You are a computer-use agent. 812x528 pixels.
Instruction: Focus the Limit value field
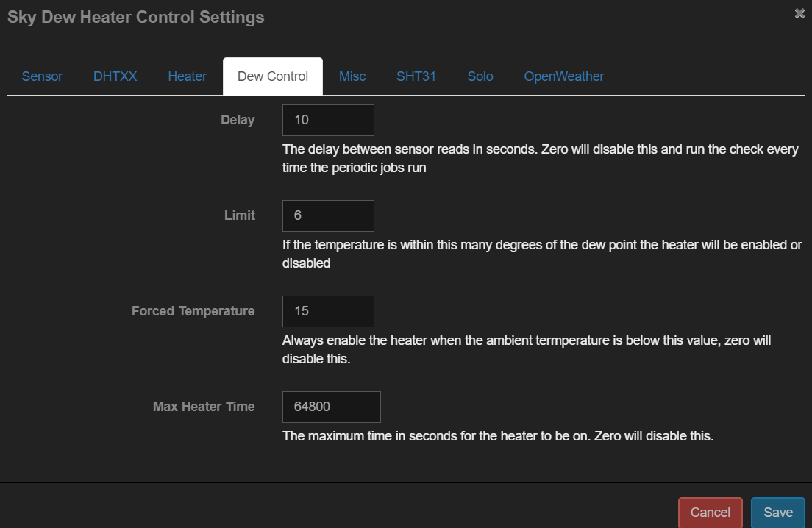tap(328, 216)
